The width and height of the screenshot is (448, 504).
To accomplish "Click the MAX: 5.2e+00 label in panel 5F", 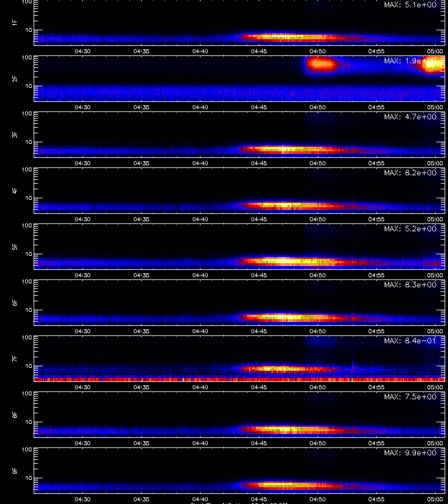I will point(410,228).
